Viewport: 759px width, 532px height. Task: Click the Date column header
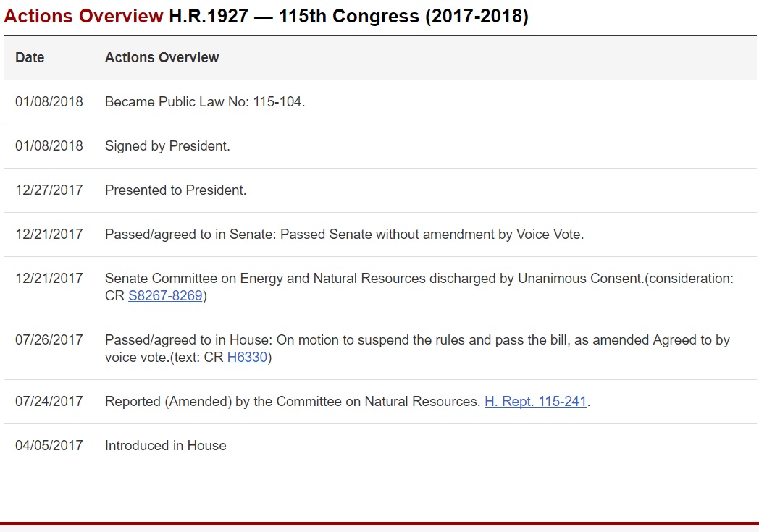click(x=30, y=58)
